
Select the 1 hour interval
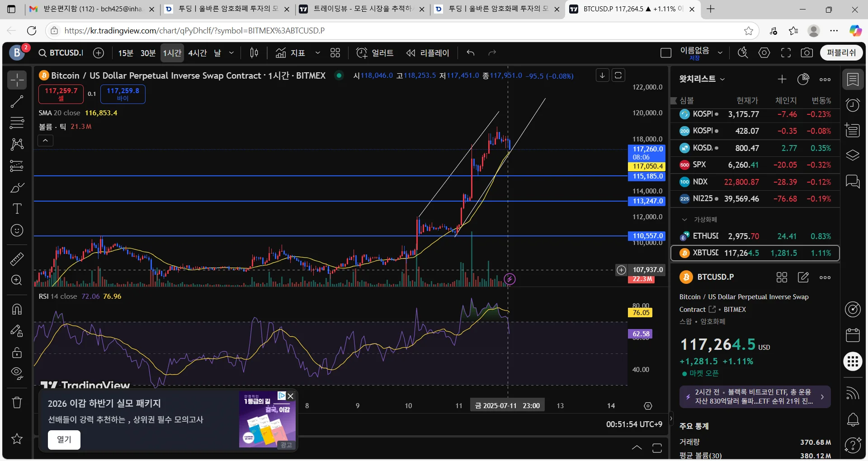click(172, 53)
